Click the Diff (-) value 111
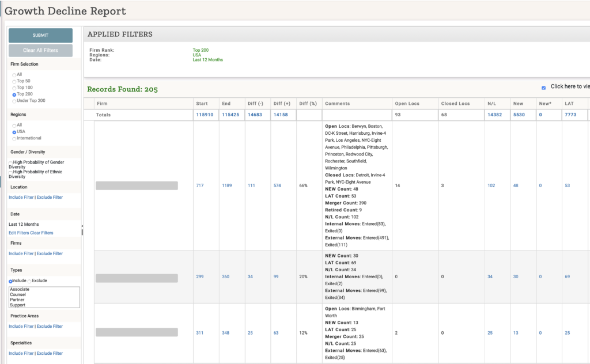Image resolution: width=590 pixels, height=364 pixels. click(251, 185)
